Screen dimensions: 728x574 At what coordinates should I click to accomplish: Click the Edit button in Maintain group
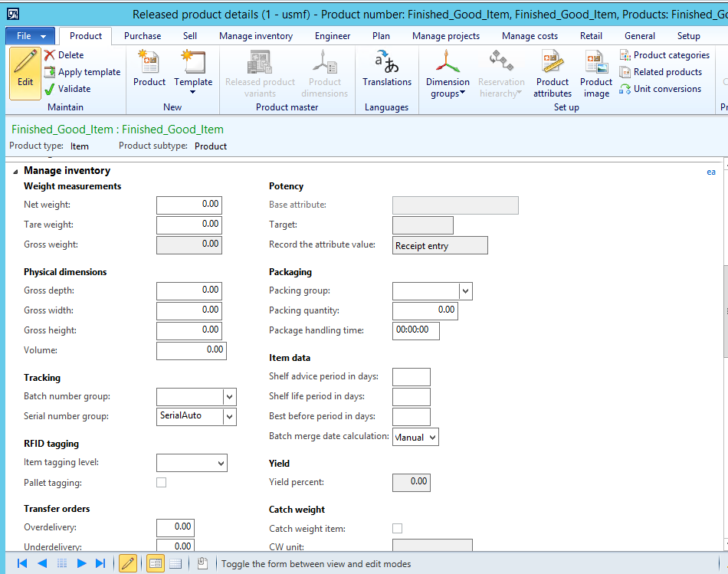(x=25, y=73)
